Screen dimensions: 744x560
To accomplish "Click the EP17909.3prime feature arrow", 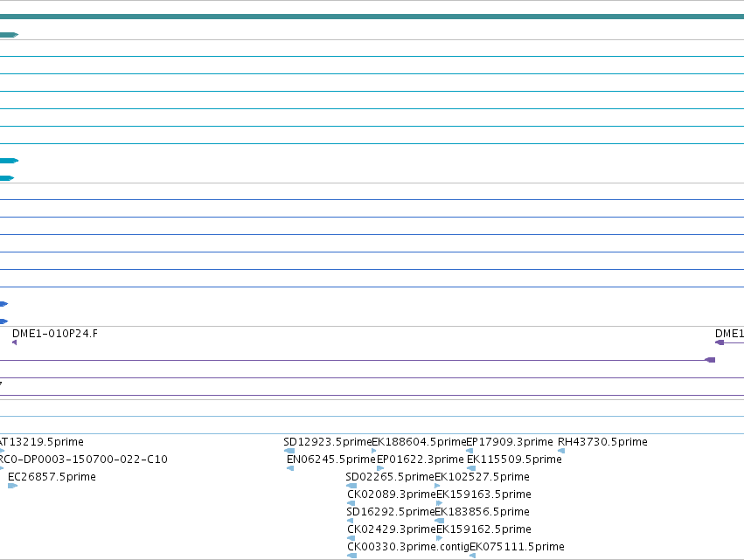I will pyautogui.click(x=469, y=451).
